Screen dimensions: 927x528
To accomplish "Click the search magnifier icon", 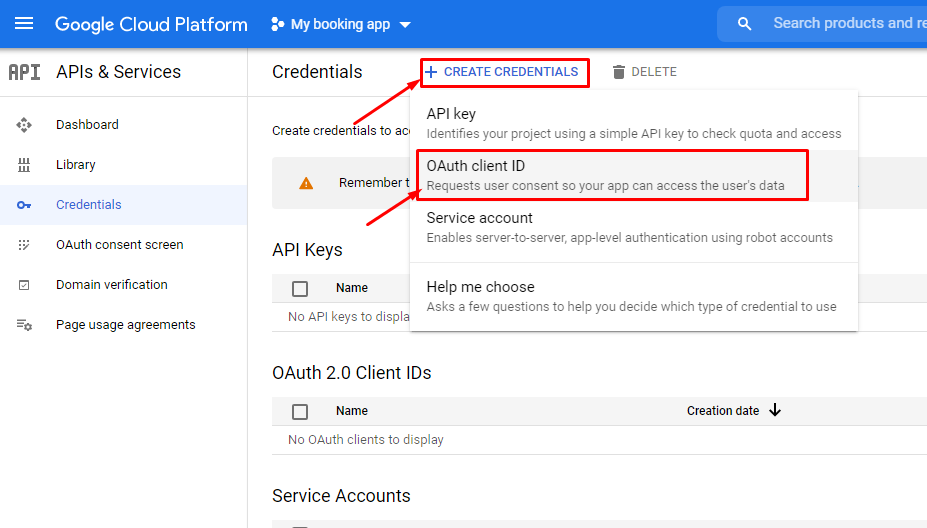I will tap(744, 24).
